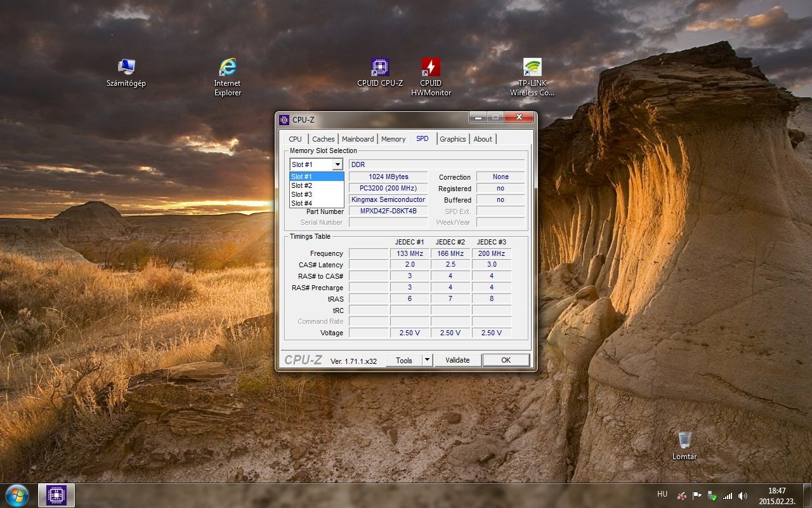
Task: Select Slot #2 from list
Action: (317, 185)
